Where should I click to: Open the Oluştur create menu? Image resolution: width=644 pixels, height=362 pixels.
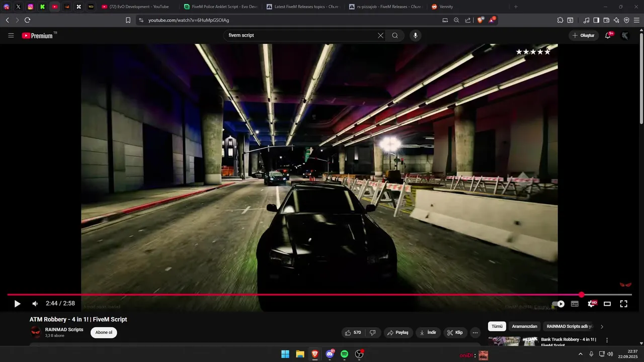click(584, 35)
